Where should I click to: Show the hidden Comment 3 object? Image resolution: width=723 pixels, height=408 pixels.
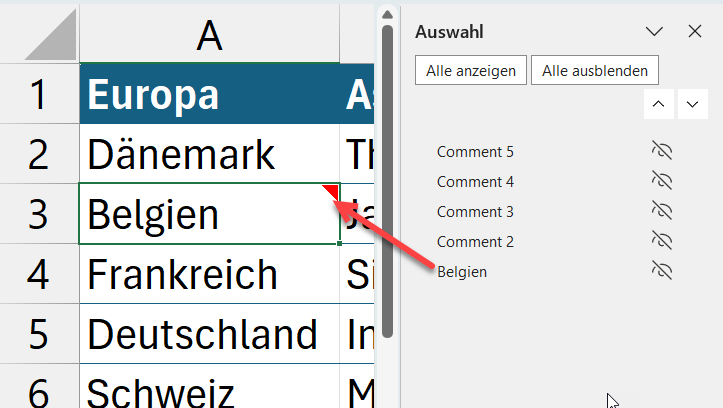[662, 212]
